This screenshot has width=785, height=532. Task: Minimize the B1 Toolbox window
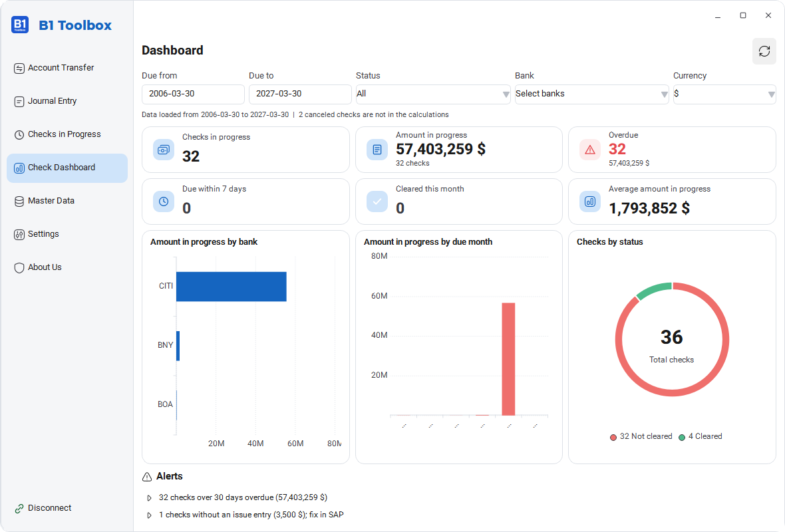click(717, 15)
